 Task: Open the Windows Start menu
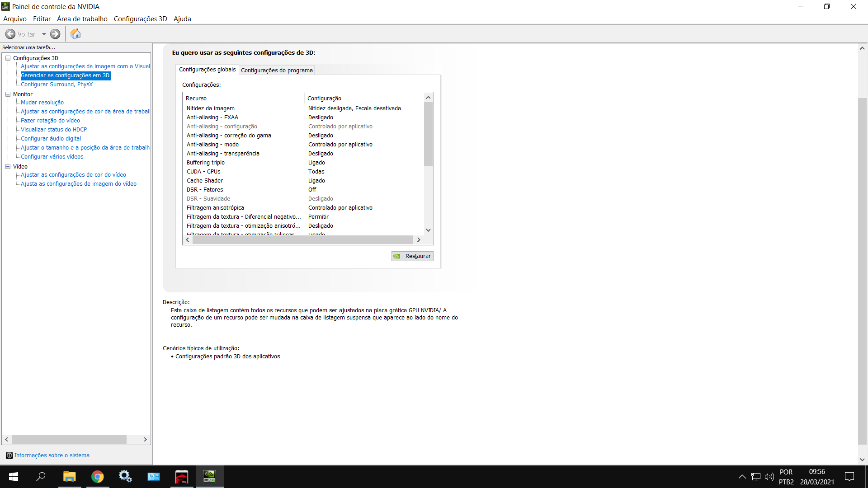coord(14,477)
